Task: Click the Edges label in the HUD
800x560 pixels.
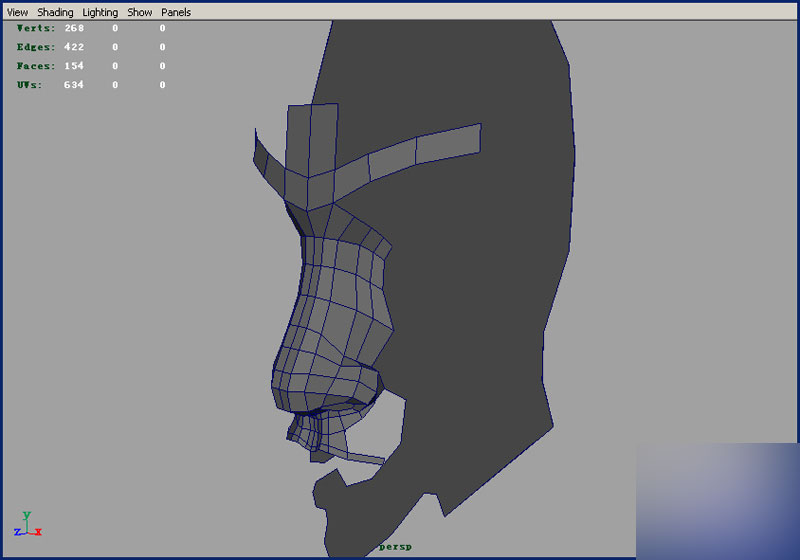Action: click(x=36, y=47)
